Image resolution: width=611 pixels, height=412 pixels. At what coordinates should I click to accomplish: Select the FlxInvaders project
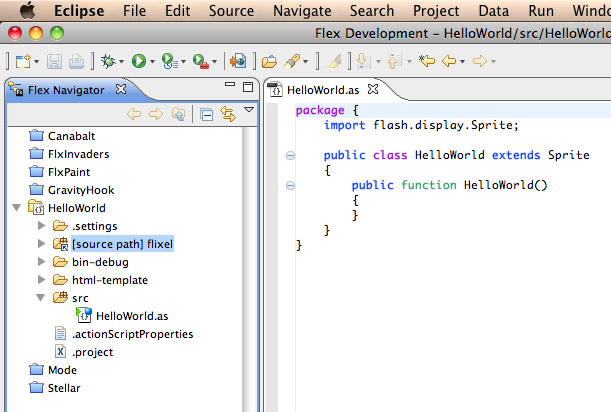click(78, 154)
